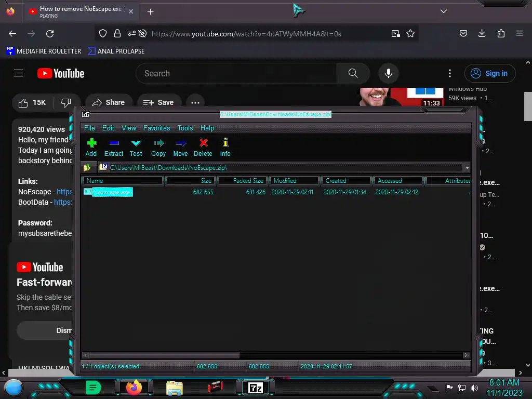Viewport: 532px width, 399px height.
Task: Click the 7-Zip horizontal scrollbar left arrow
Action: (85, 355)
